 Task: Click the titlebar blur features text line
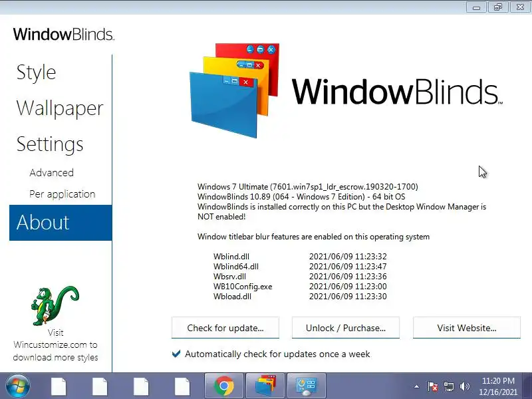pyautogui.click(x=313, y=237)
